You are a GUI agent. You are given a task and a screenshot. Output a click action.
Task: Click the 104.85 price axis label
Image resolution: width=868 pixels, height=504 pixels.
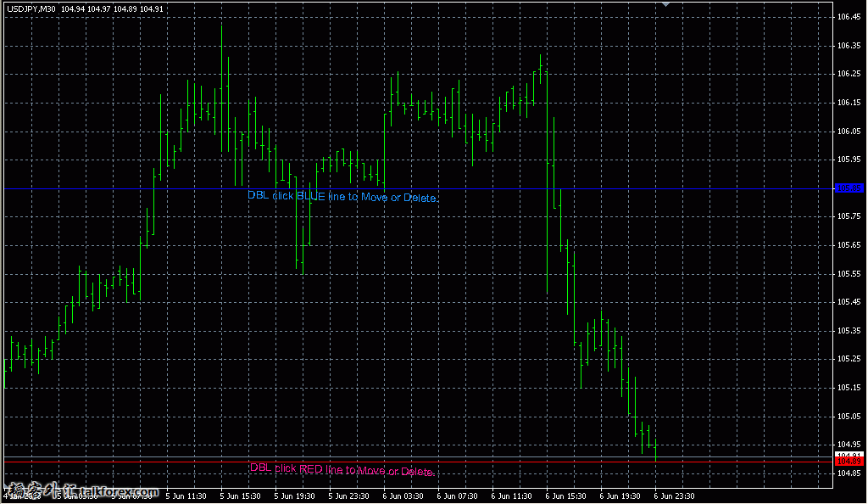pyautogui.click(x=849, y=473)
